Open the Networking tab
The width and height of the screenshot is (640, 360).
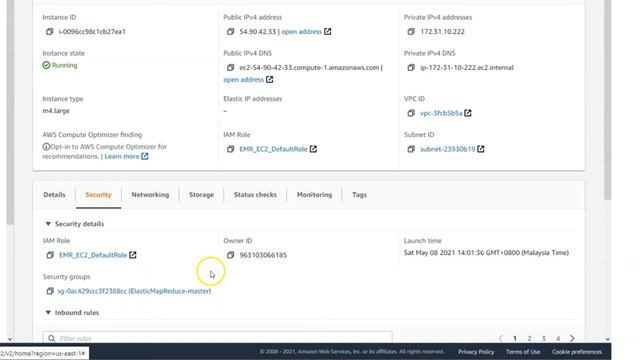coord(150,195)
